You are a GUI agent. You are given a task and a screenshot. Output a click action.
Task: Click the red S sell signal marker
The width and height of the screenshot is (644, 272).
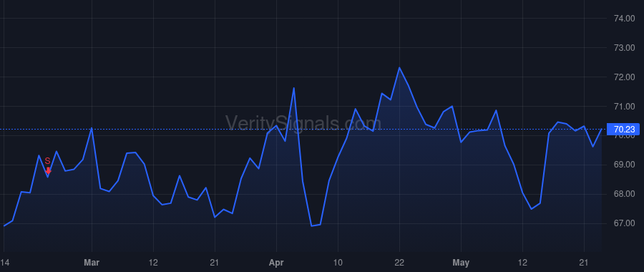pos(47,161)
